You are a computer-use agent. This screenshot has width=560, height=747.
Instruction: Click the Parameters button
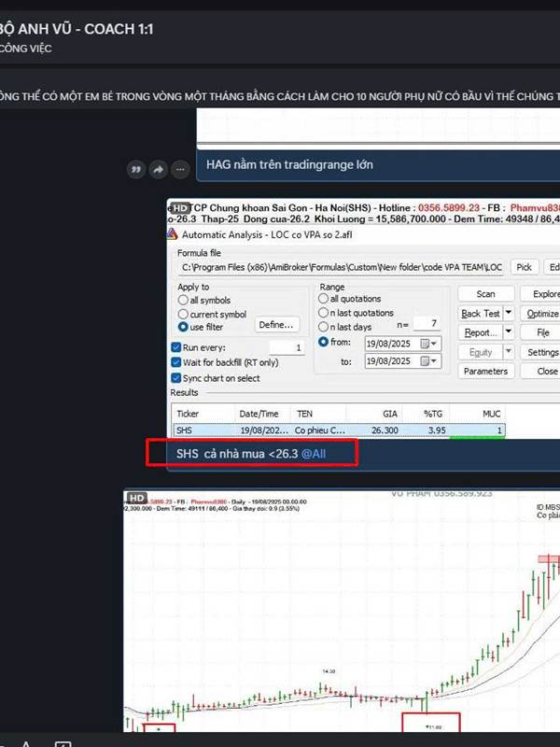pos(485,371)
